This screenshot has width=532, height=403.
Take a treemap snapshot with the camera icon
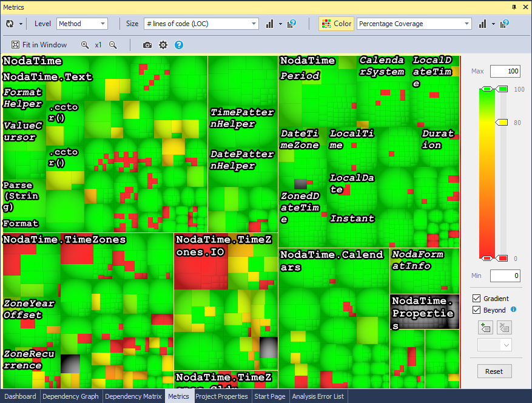coord(147,45)
